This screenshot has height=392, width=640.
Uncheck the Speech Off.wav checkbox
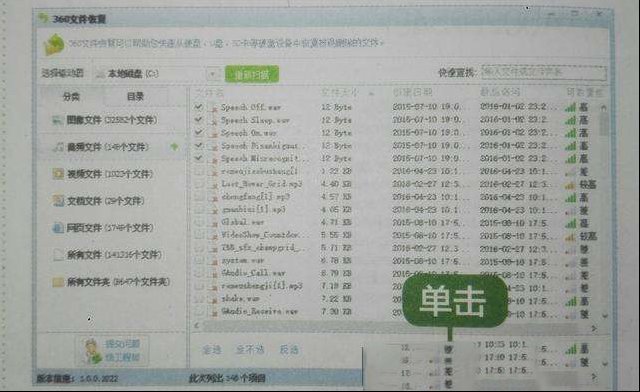[x=199, y=107]
